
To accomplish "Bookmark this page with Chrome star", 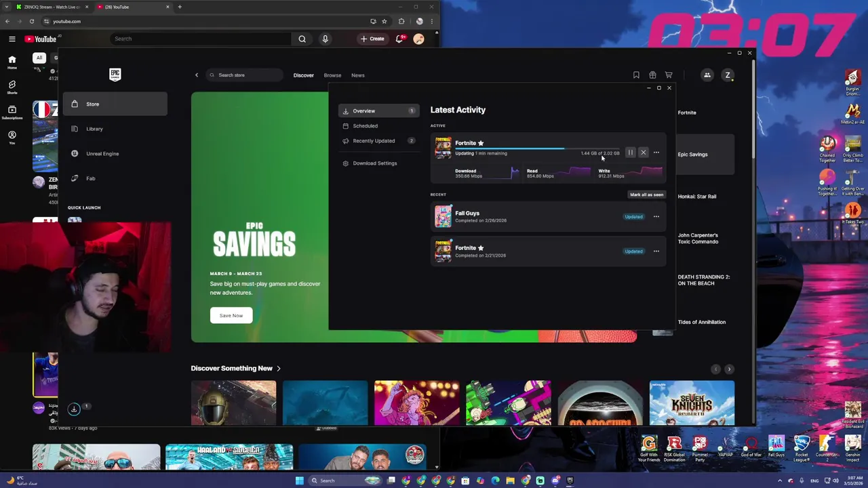I will tap(384, 21).
